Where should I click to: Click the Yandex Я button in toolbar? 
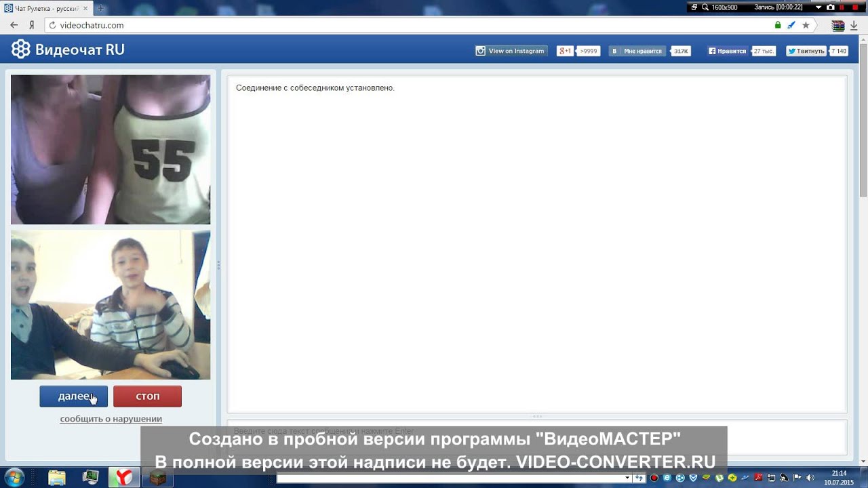click(x=31, y=25)
